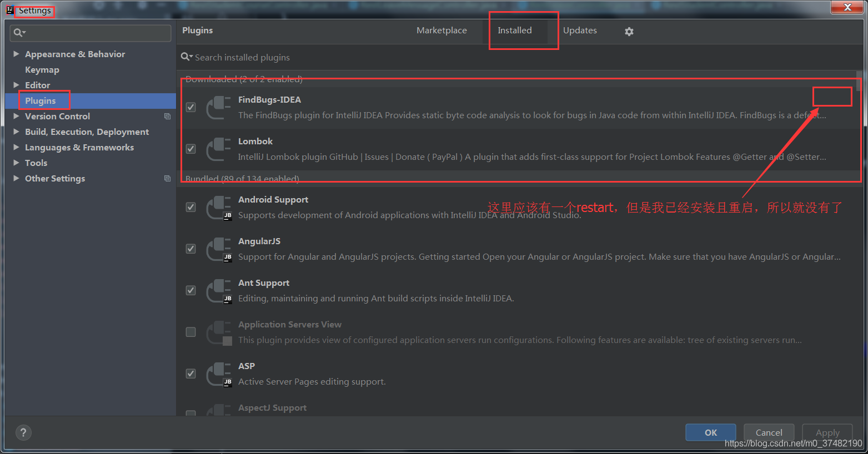The width and height of the screenshot is (868, 454).
Task: Click the AngularJS plugin icon
Action: tap(219, 249)
